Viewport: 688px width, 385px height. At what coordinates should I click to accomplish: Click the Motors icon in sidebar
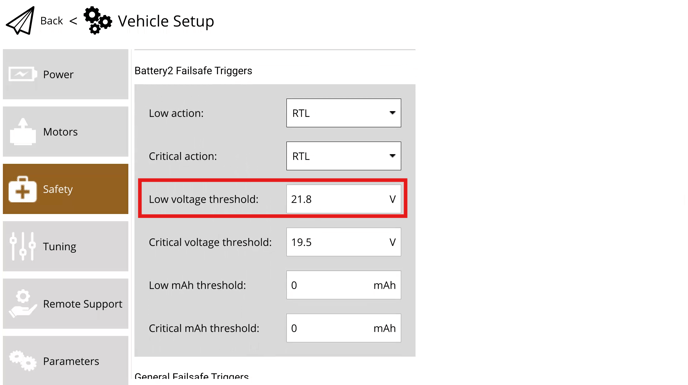[x=23, y=132]
